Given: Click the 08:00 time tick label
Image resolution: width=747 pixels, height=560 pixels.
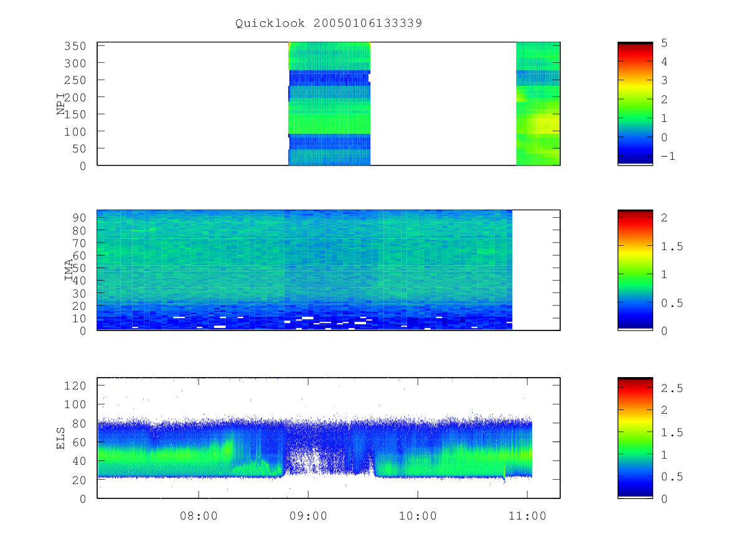Looking at the screenshot, I should [199, 516].
